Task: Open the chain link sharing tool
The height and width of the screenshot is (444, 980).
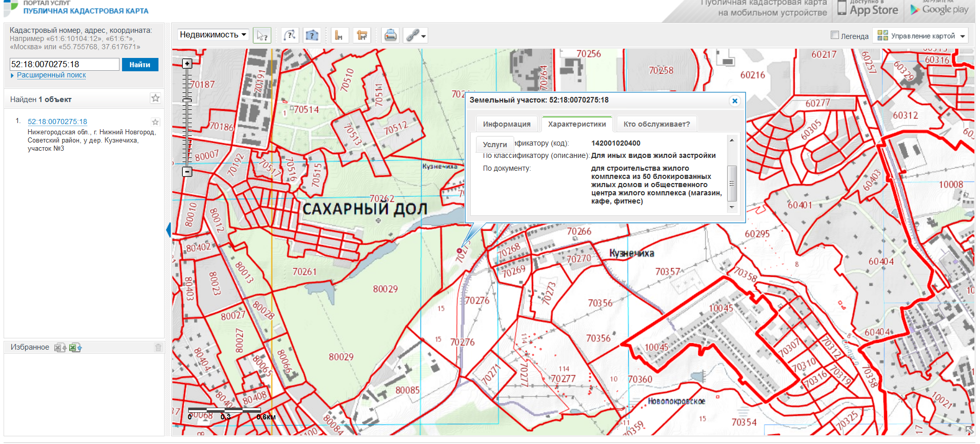Action: [x=415, y=35]
